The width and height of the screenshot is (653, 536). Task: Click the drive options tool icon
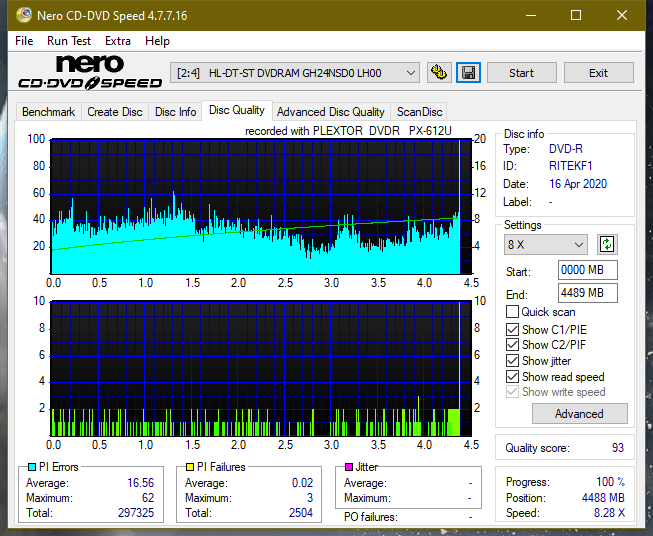pos(439,73)
